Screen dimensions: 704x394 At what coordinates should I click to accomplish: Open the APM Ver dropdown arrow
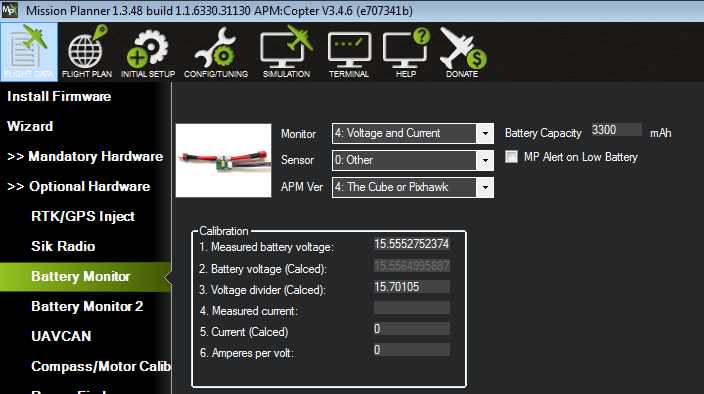coord(485,187)
